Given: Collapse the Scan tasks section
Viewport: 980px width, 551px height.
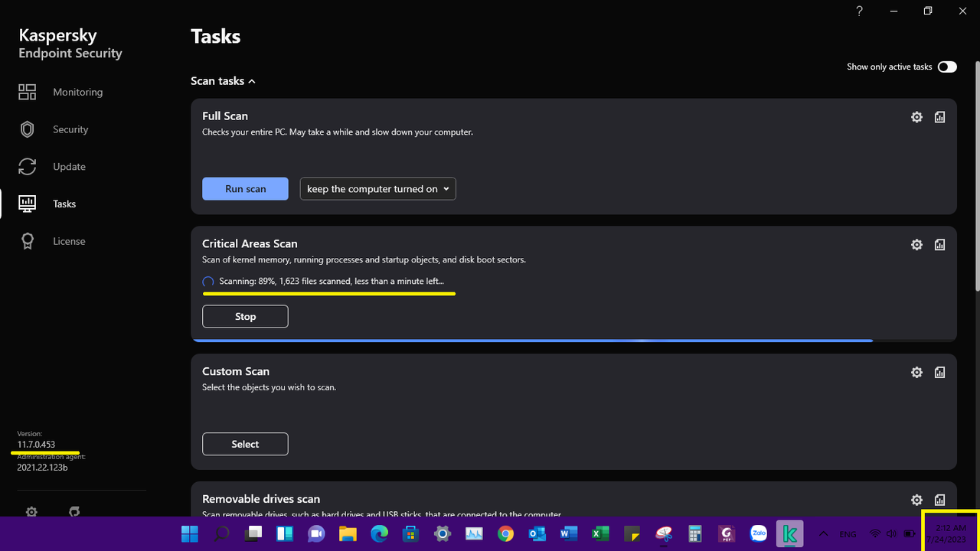Looking at the screenshot, I should pyautogui.click(x=223, y=80).
